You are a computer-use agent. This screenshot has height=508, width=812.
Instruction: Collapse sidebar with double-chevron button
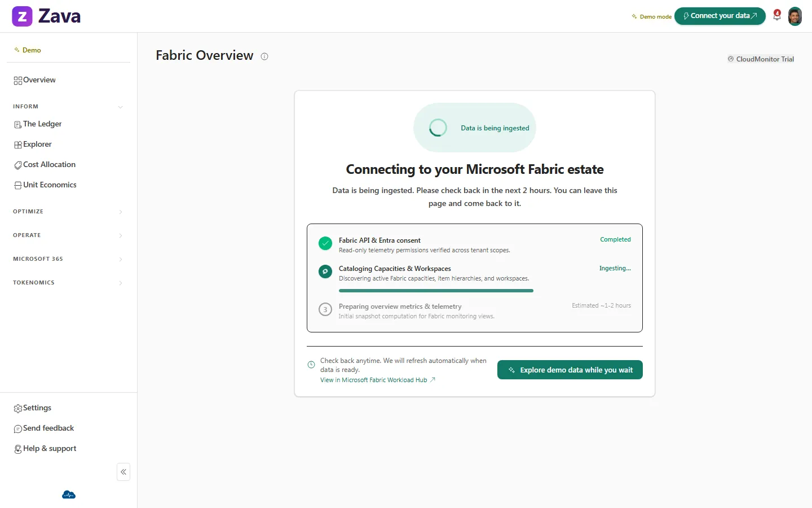tap(123, 472)
